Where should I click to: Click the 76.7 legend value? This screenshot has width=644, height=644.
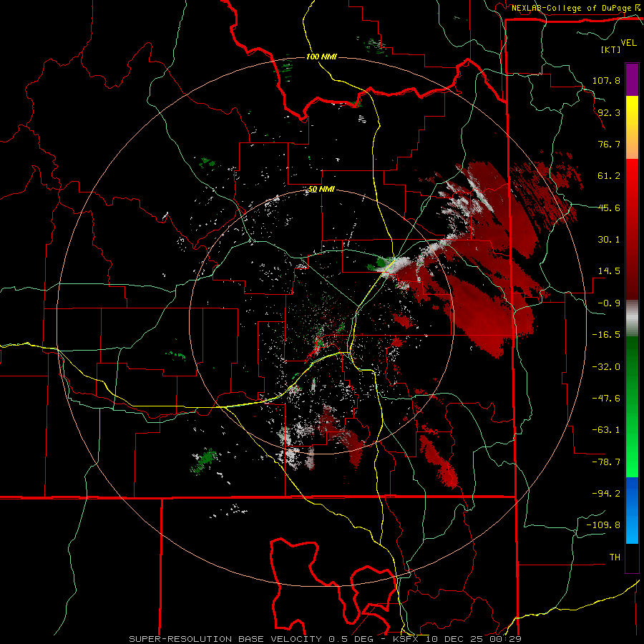[609, 144]
